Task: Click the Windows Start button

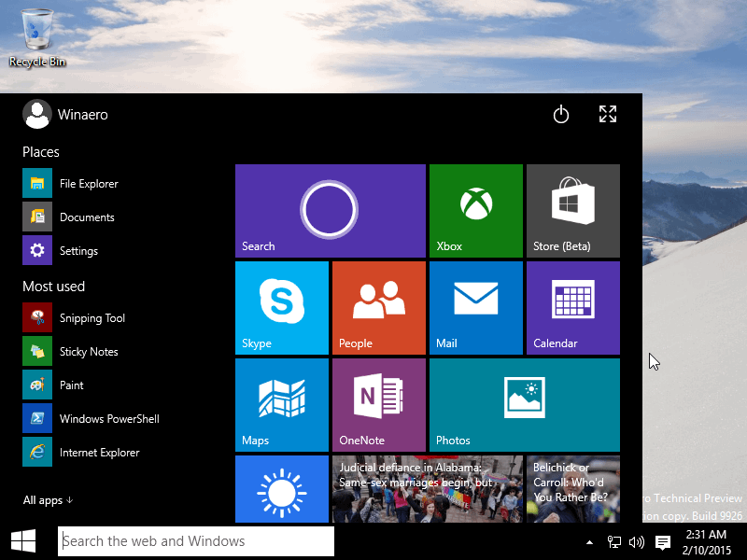Action: click(x=23, y=541)
